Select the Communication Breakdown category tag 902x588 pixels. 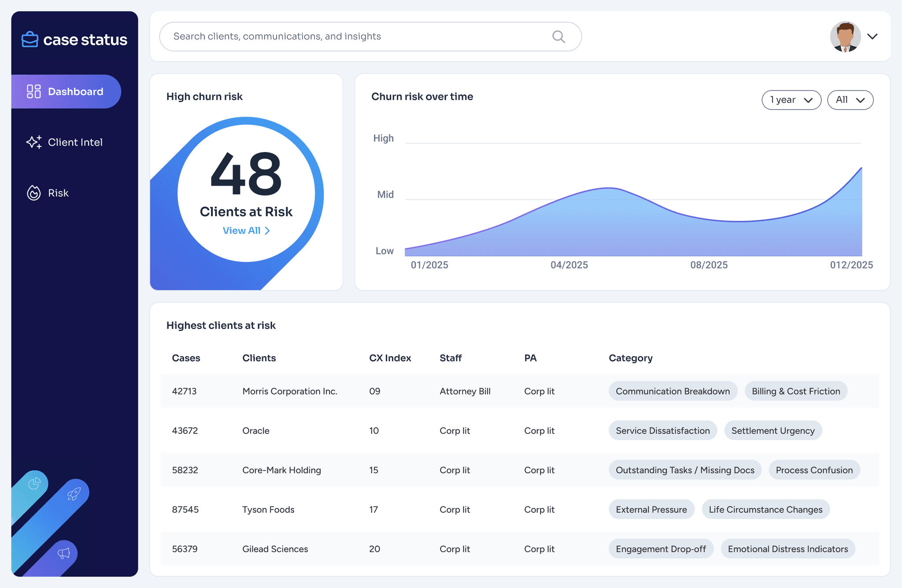(x=673, y=391)
